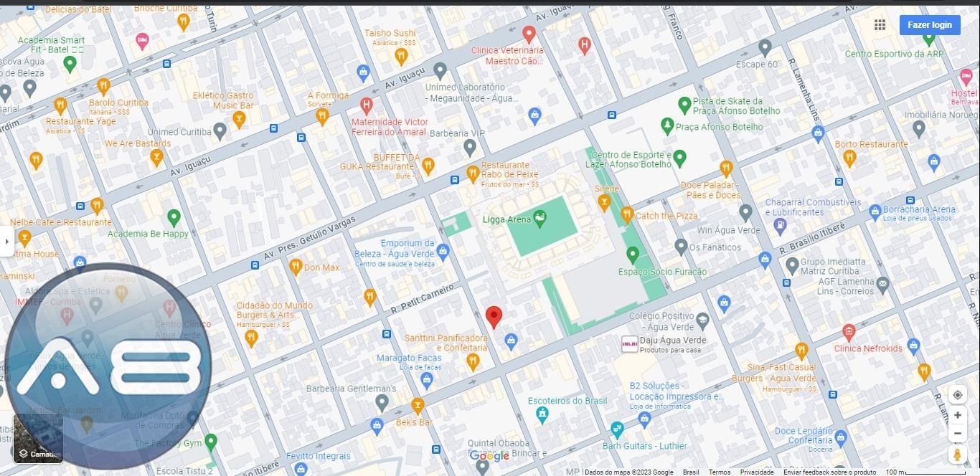Select the Maternidade Victor Ferreira hospital pin
Image resolution: width=980 pixels, height=476 pixels.
[366, 106]
